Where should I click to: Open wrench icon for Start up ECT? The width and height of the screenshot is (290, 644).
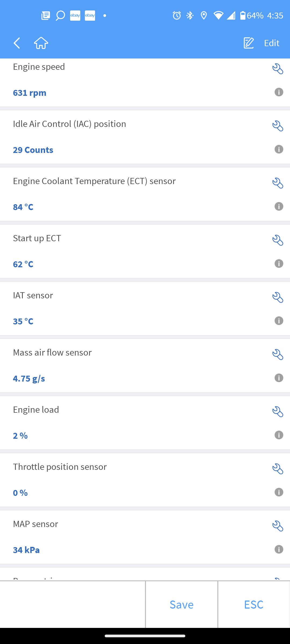tap(278, 240)
